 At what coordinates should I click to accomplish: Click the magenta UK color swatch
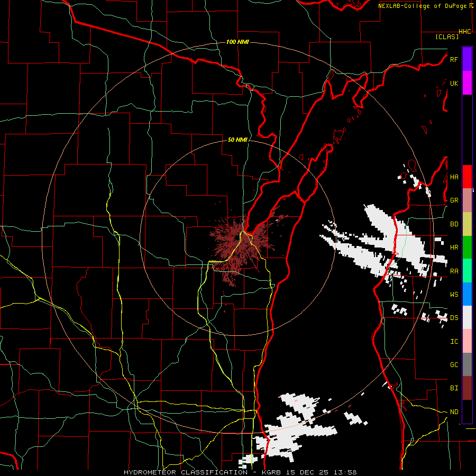(x=467, y=83)
